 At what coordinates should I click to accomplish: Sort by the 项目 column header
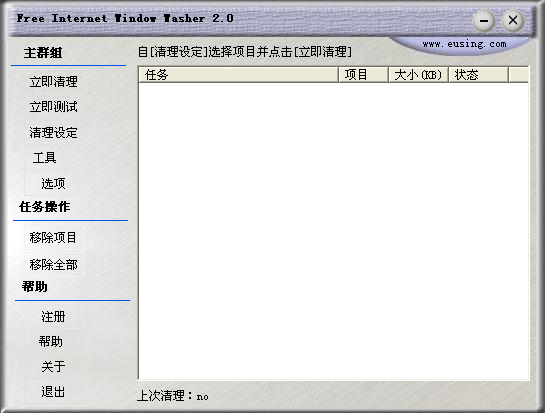click(x=363, y=75)
